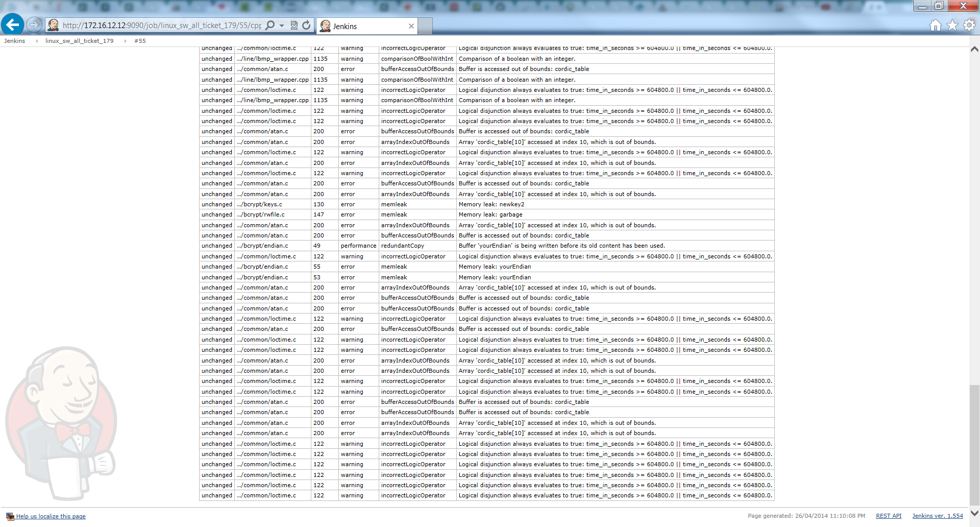Open the browser Home page icon
980x527 pixels.
pos(935,26)
